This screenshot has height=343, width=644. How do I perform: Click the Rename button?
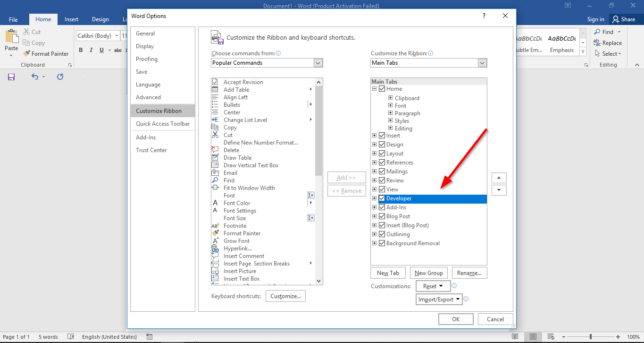tap(469, 273)
